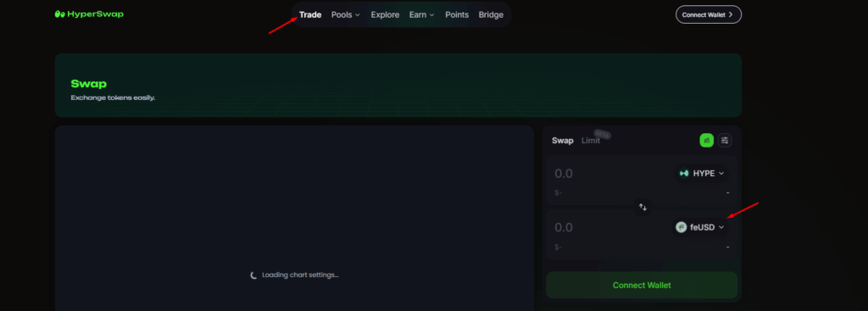Click the swap direction arrows icon

point(643,207)
